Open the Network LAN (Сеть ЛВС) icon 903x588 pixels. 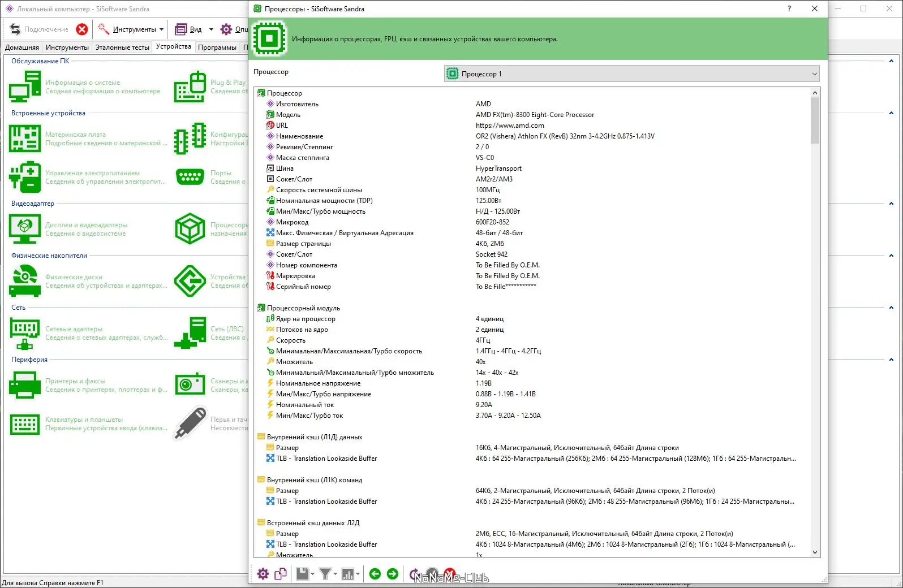[190, 333]
